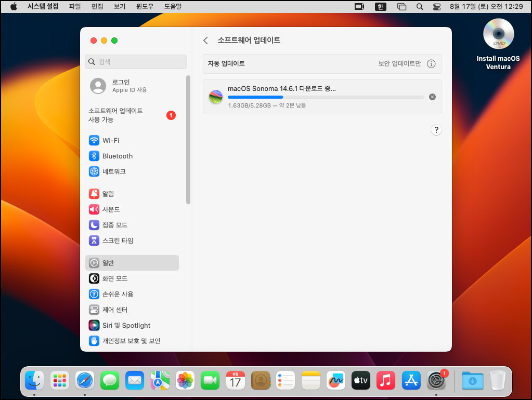Click the 검색 search field

click(x=136, y=62)
